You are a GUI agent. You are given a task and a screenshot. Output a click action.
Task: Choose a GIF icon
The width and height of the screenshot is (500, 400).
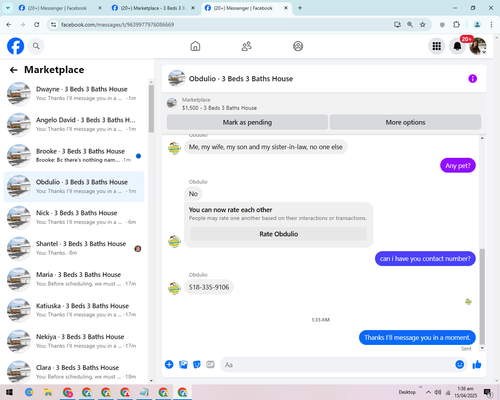(210, 365)
